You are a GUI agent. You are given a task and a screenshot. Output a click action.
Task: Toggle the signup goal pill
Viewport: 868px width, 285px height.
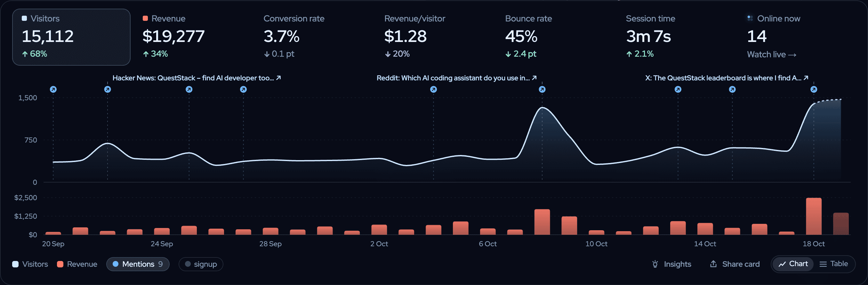tap(201, 264)
